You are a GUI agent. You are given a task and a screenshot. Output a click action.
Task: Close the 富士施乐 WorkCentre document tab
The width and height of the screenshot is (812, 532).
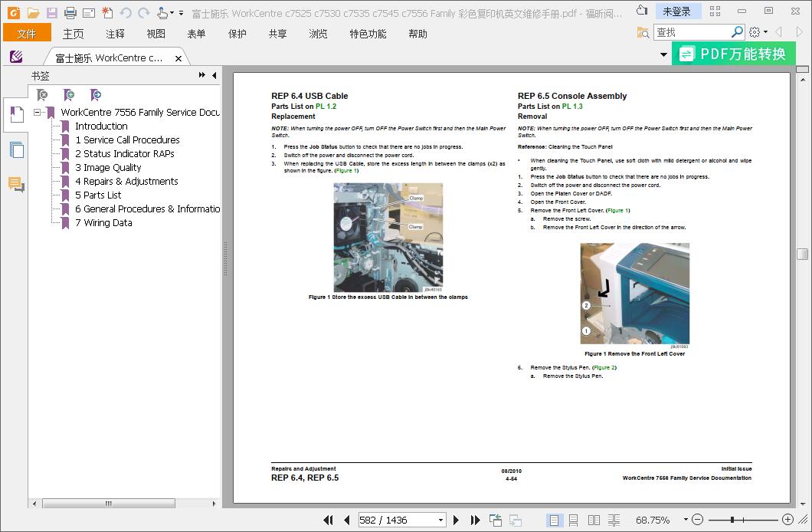[178, 58]
